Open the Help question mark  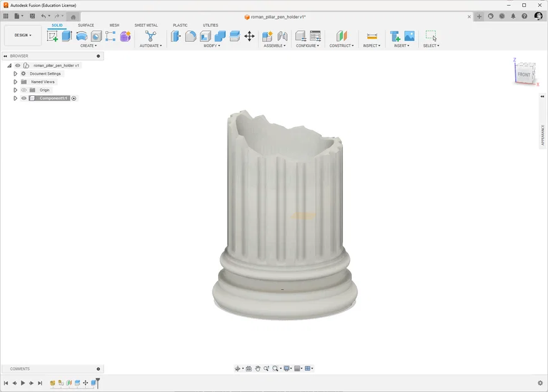click(x=524, y=16)
